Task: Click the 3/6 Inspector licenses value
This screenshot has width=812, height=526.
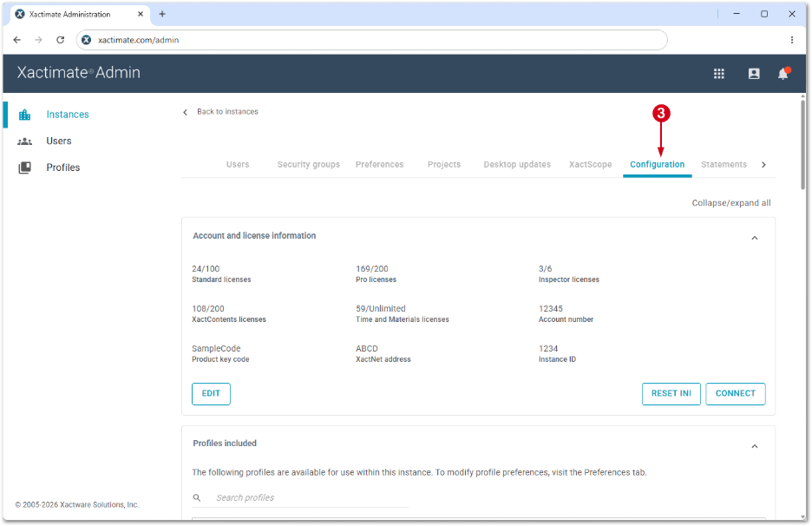Action: [x=545, y=269]
